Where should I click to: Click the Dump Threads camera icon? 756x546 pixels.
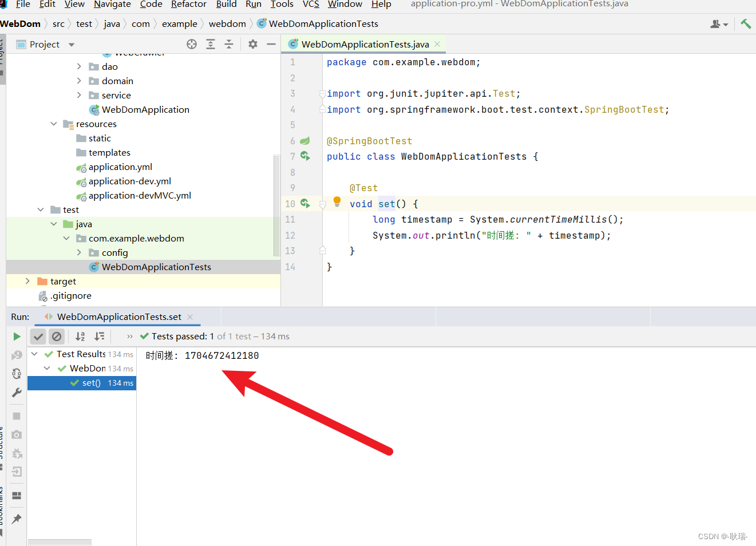coord(17,434)
